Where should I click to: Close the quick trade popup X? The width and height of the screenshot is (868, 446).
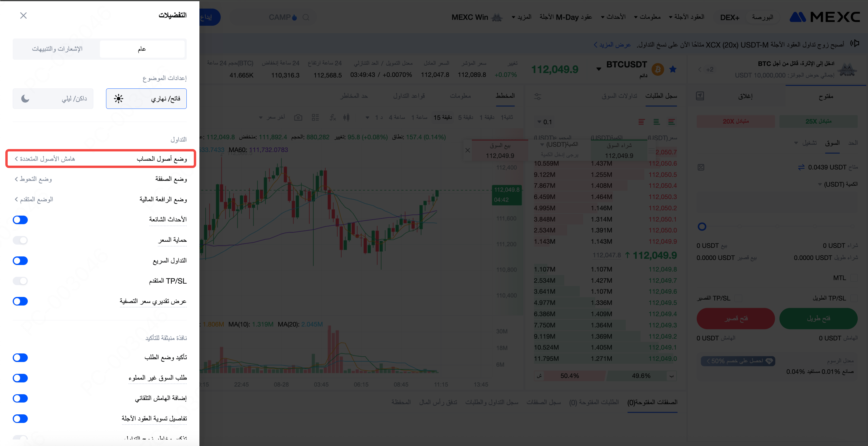pyautogui.click(x=468, y=151)
